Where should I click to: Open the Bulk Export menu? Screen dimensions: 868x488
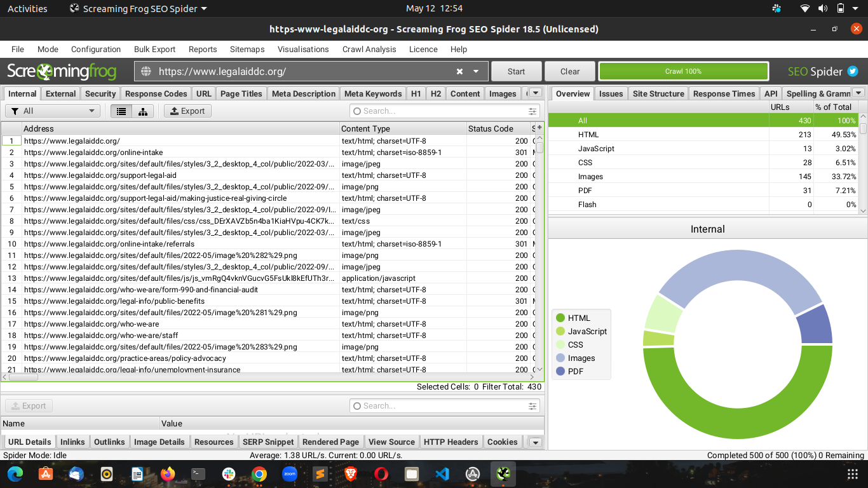pyautogui.click(x=154, y=49)
